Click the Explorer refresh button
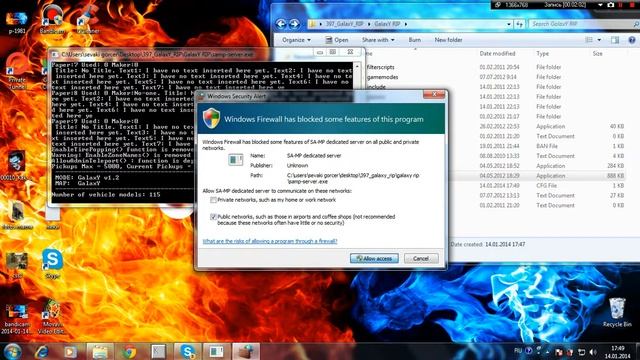 pyautogui.click(x=519, y=24)
